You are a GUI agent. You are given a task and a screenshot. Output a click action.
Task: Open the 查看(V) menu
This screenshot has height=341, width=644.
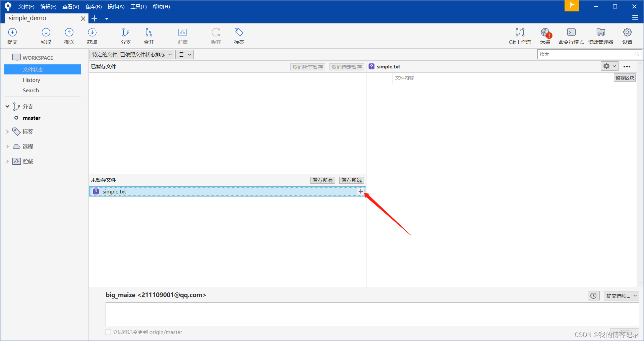tap(71, 7)
